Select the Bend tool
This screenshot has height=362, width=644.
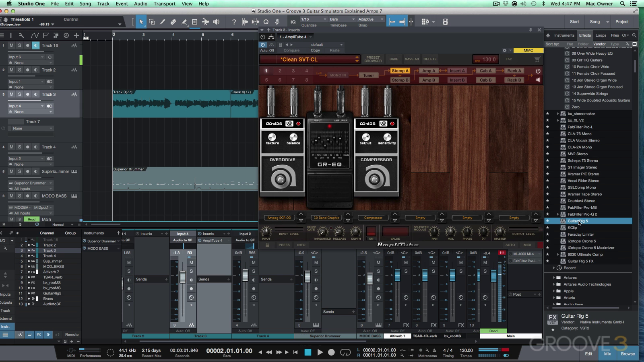[205, 22]
